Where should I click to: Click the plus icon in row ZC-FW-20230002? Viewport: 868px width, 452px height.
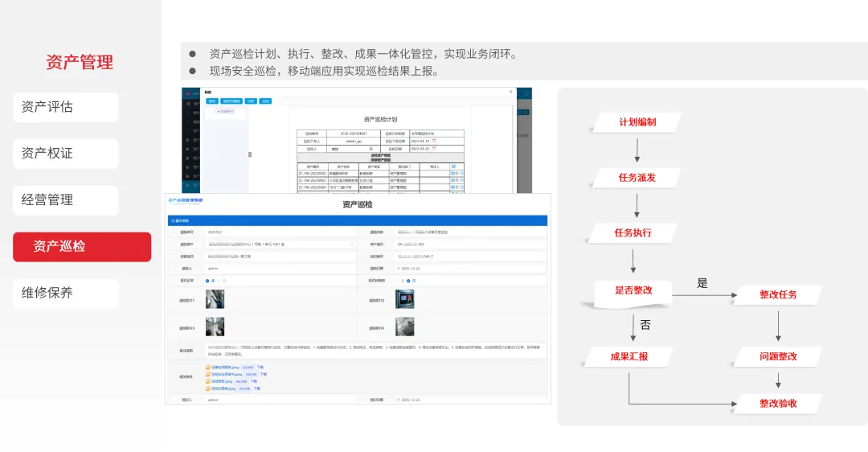tap(452, 174)
